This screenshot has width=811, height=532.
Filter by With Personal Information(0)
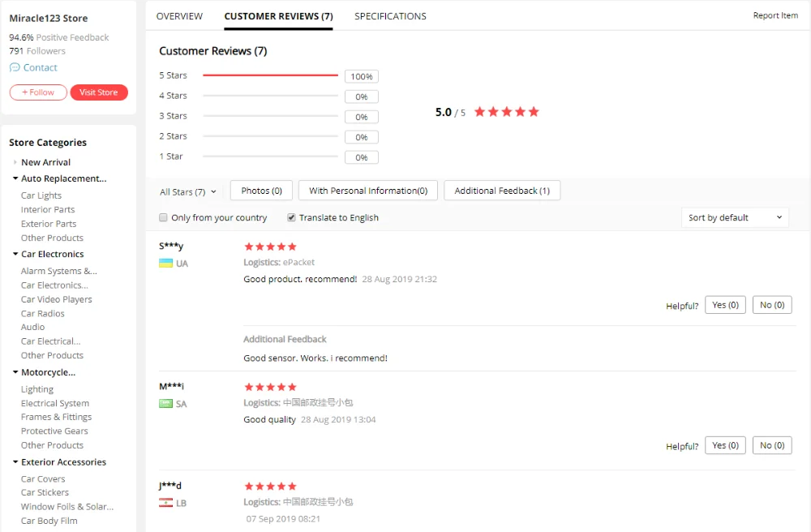point(368,191)
